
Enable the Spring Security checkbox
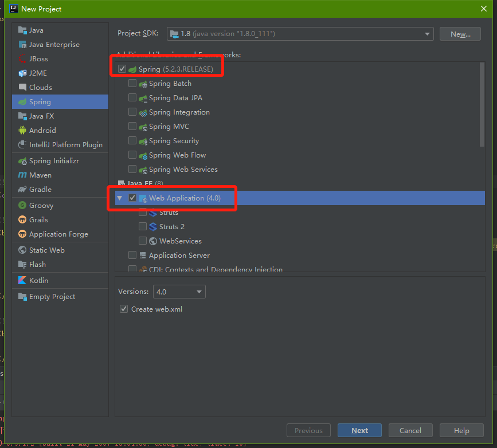click(132, 140)
